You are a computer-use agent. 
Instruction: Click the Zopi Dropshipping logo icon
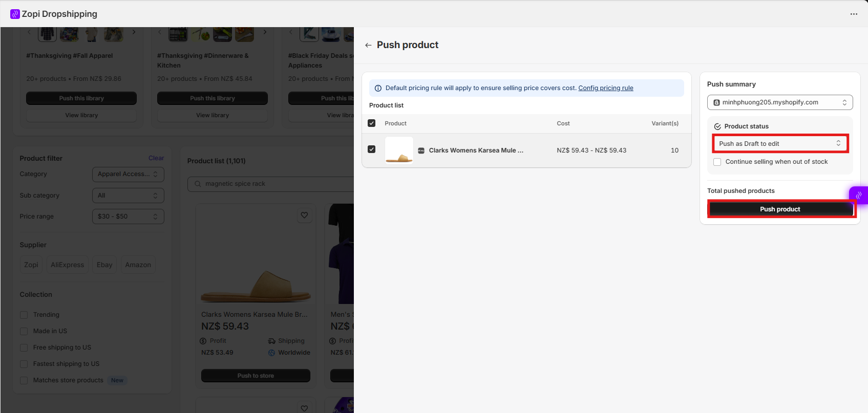[x=15, y=14]
